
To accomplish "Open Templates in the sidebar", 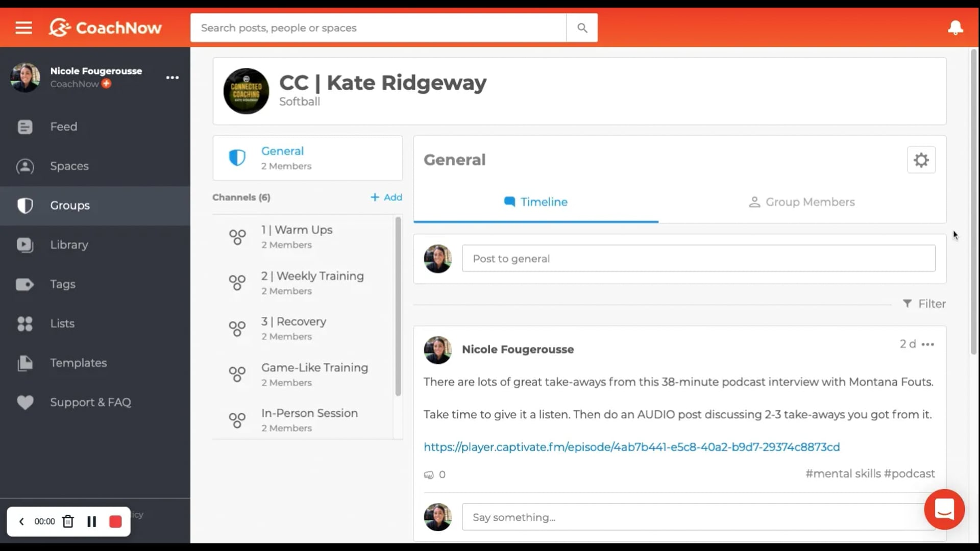I will pyautogui.click(x=95, y=363).
